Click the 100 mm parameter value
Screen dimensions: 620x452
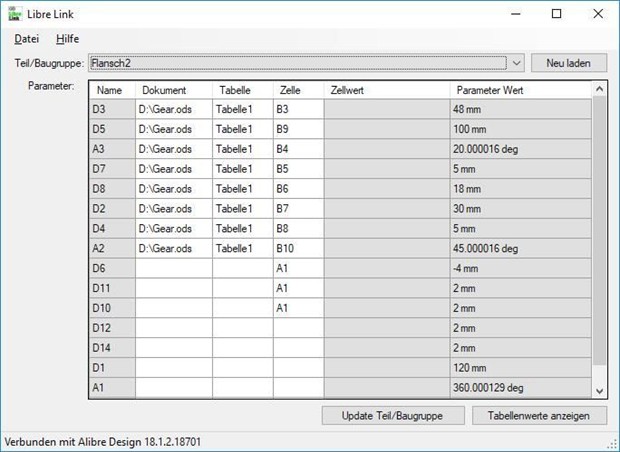click(521, 129)
